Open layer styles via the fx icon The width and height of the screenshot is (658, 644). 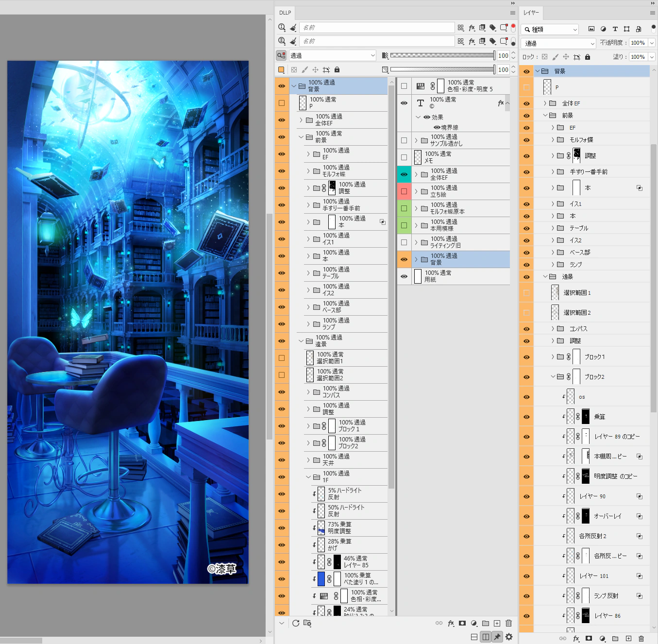[576, 638]
